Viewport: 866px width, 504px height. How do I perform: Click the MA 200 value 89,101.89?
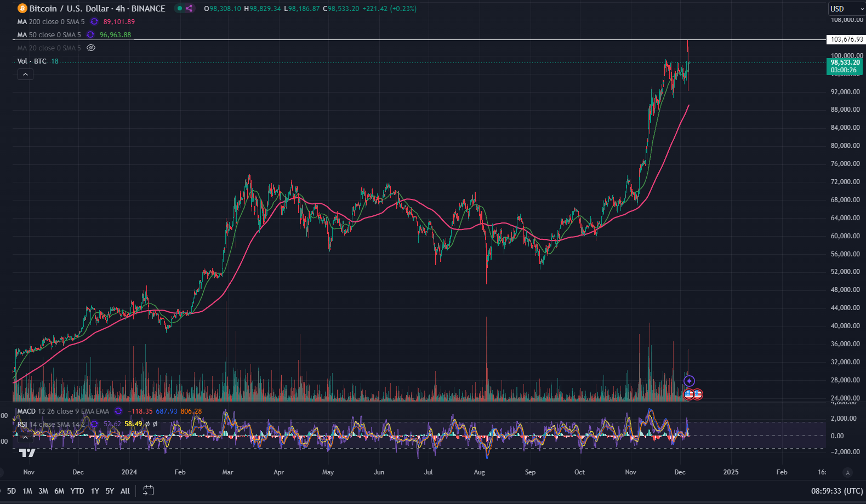119,21
